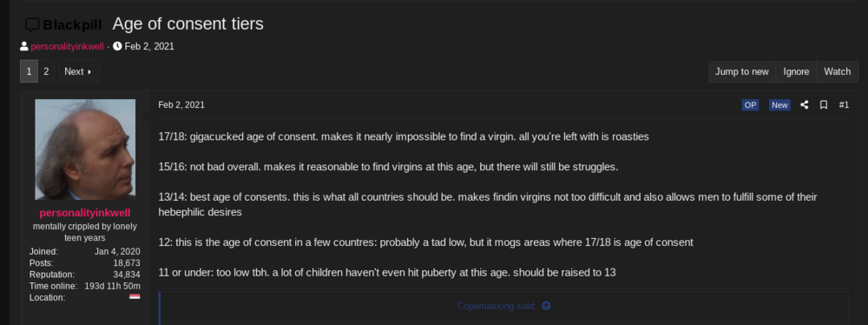Screen dimensions: 868x325
Task: Toggle Ignore for this thread
Action: (x=796, y=71)
